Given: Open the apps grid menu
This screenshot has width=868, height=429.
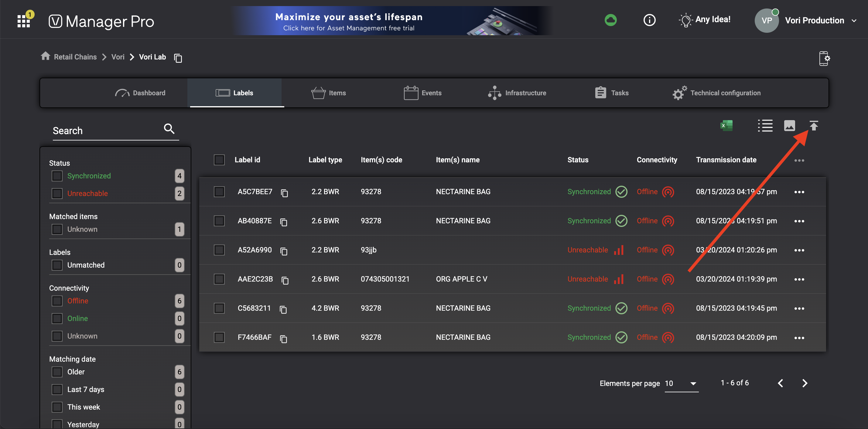Looking at the screenshot, I should click(x=24, y=21).
